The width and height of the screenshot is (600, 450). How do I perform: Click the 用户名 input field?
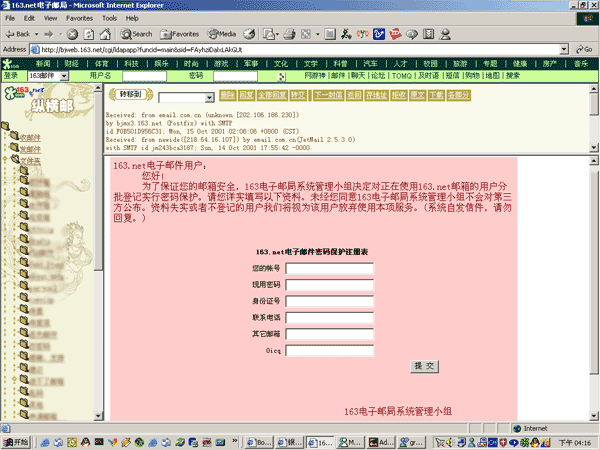144,76
